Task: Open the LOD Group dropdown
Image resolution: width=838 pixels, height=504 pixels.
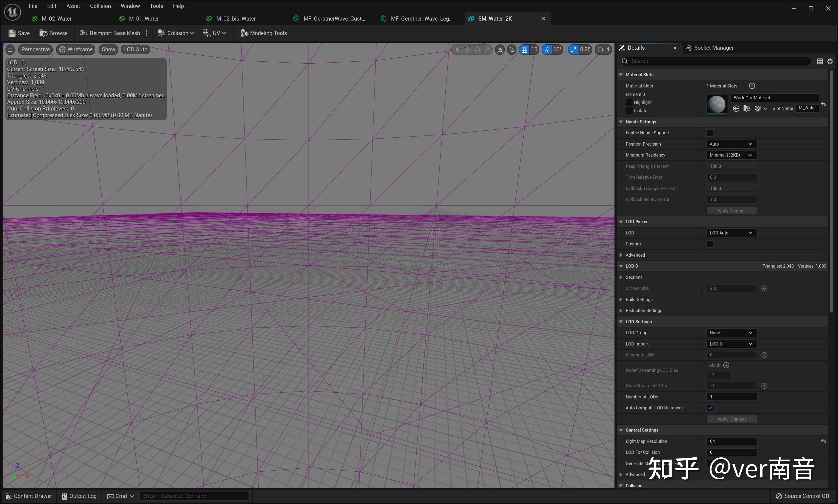Action: pos(731,333)
